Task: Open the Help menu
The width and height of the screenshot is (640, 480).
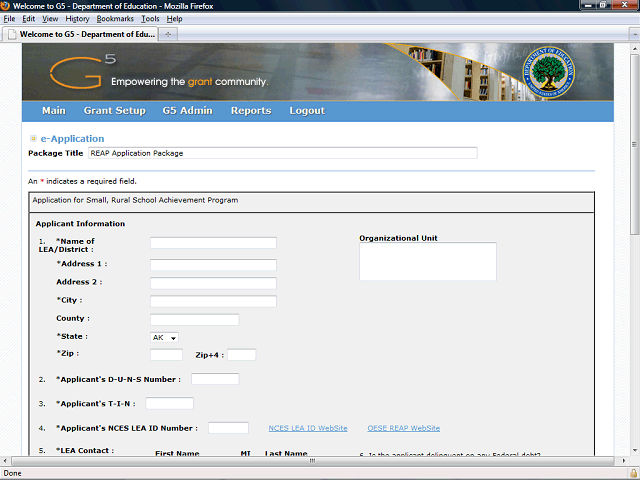Action: coord(174,19)
